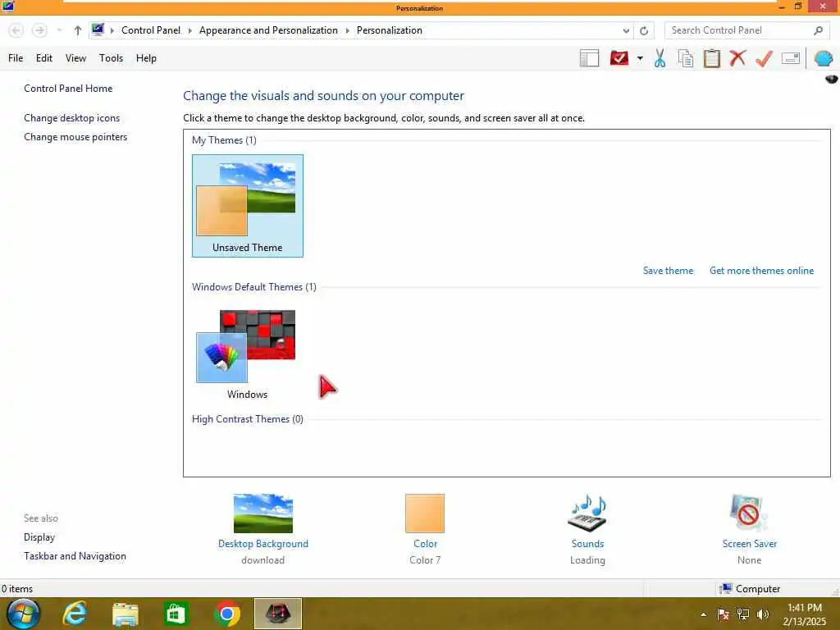Refresh the Personalization page
840x630 pixels.
pyautogui.click(x=644, y=30)
